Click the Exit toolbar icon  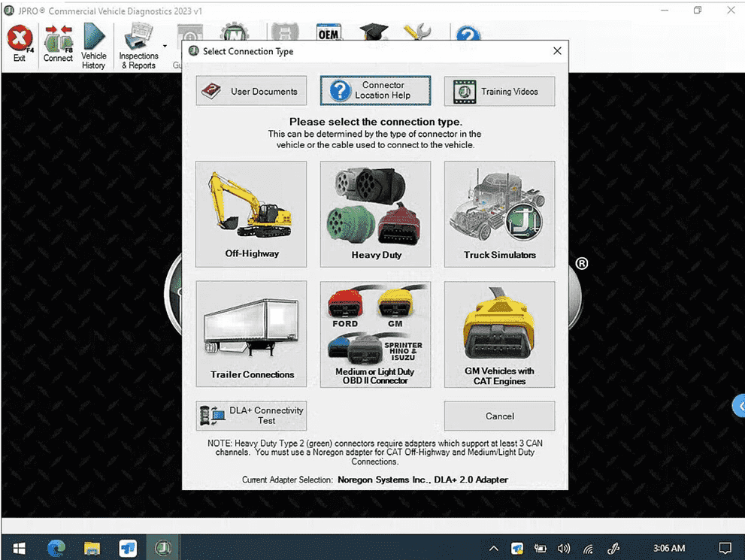point(20,44)
